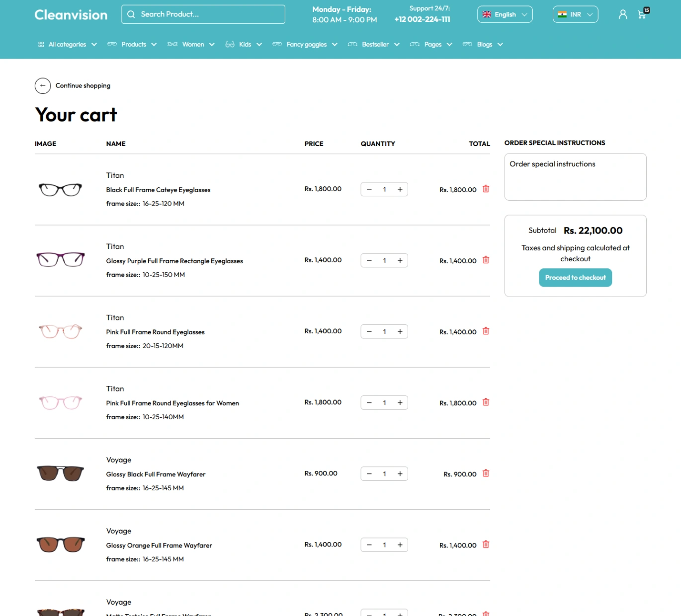Open the shopping cart icon in header

pos(643,14)
